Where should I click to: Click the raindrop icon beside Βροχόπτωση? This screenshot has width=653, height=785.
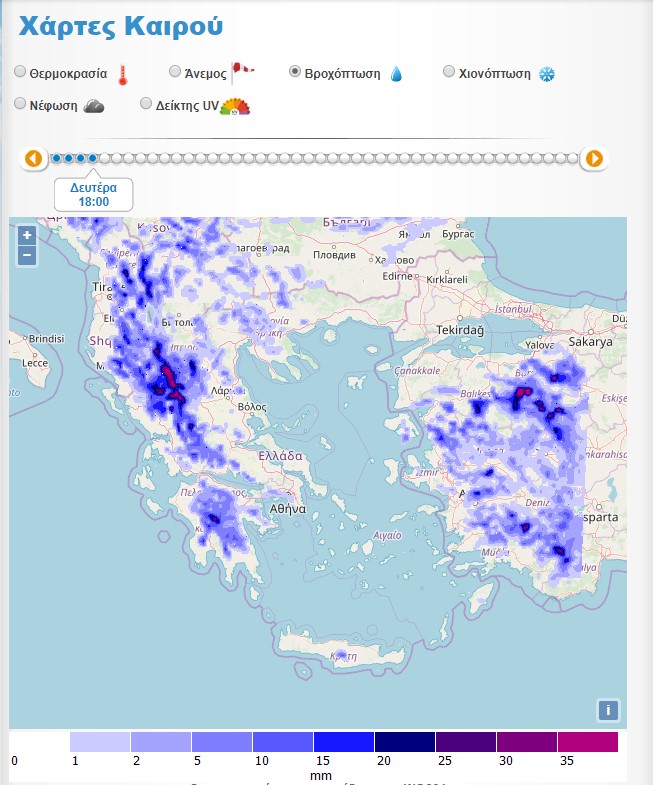tap(396, 74)
